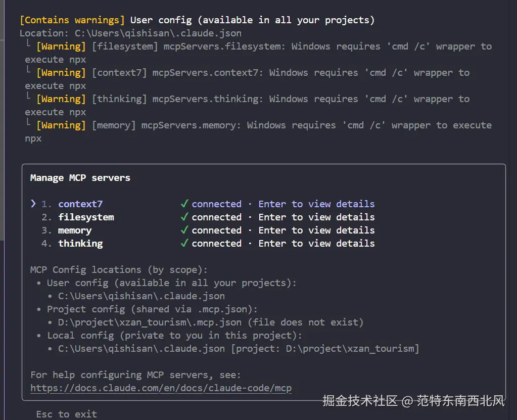Click the green checkmark beside filesystem
The width and height of the screenshot is (517, 420).
(184, 217)
